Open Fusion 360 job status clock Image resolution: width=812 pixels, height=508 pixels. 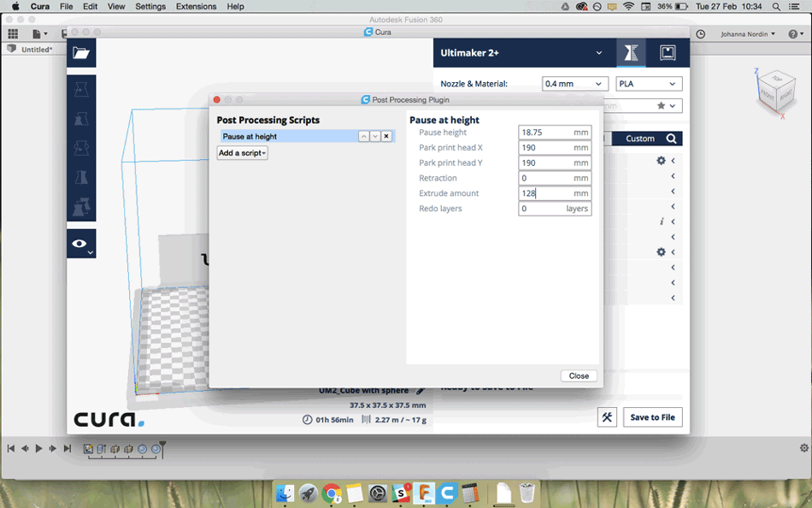pyautogui.click(x=700, y=33)
